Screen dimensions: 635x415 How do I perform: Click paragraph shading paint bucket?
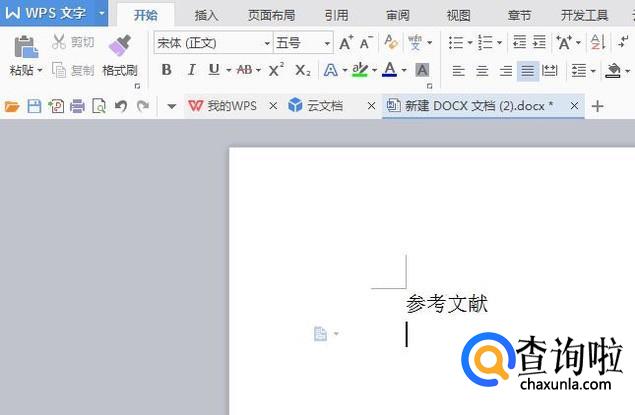pos(613,71)
